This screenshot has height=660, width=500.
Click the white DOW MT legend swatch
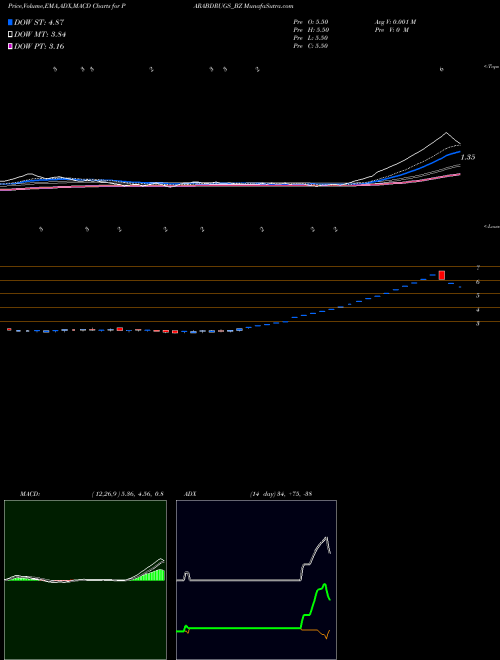(x=10, y=35)
